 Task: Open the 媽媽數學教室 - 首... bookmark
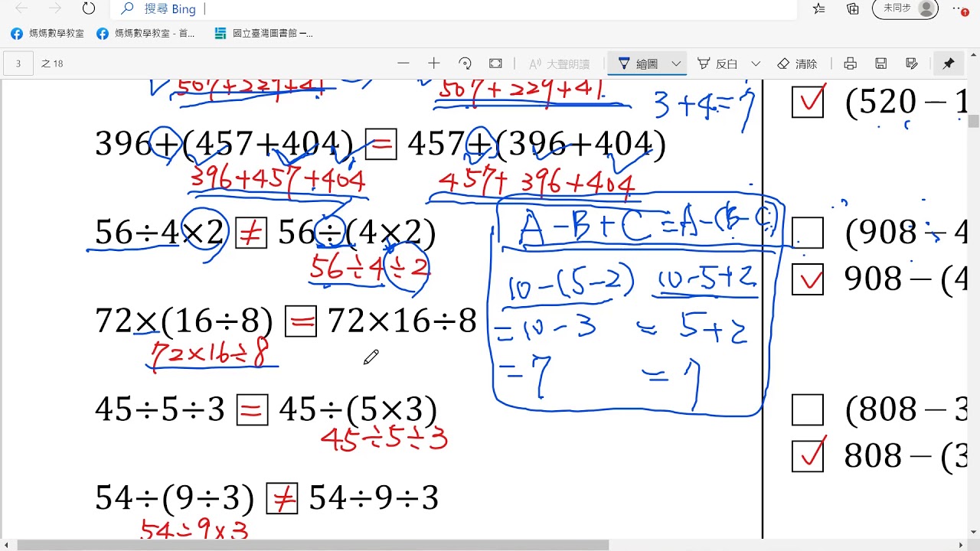tap(146, 34)
